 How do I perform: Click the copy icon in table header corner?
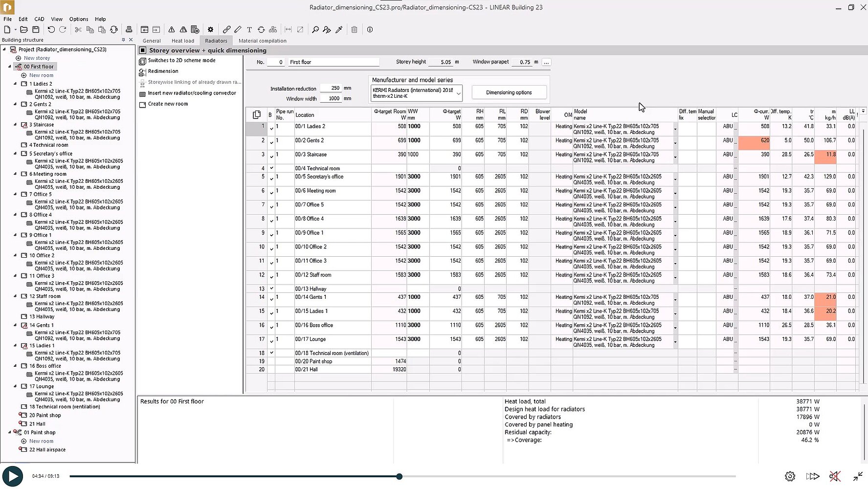(256, 114)
